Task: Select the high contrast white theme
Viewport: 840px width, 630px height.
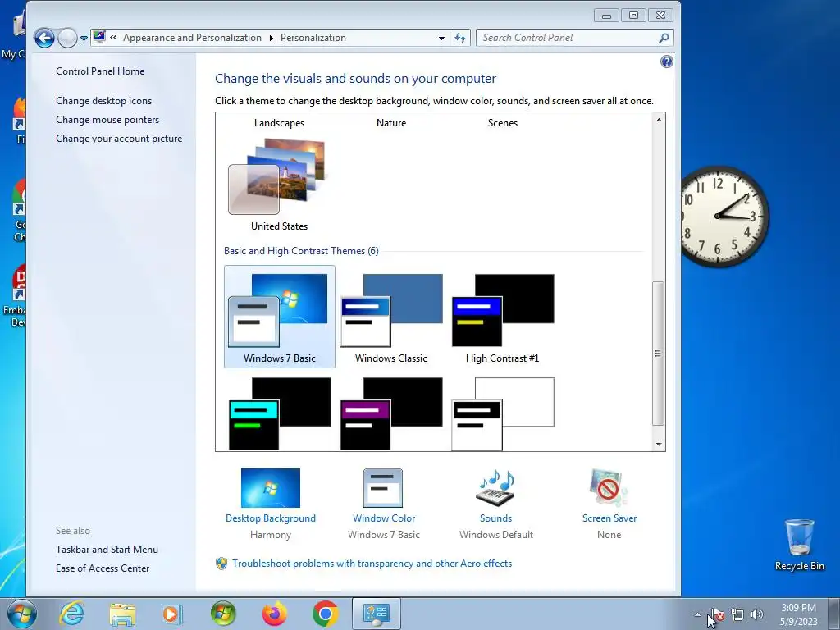Action: pos(503,413)
